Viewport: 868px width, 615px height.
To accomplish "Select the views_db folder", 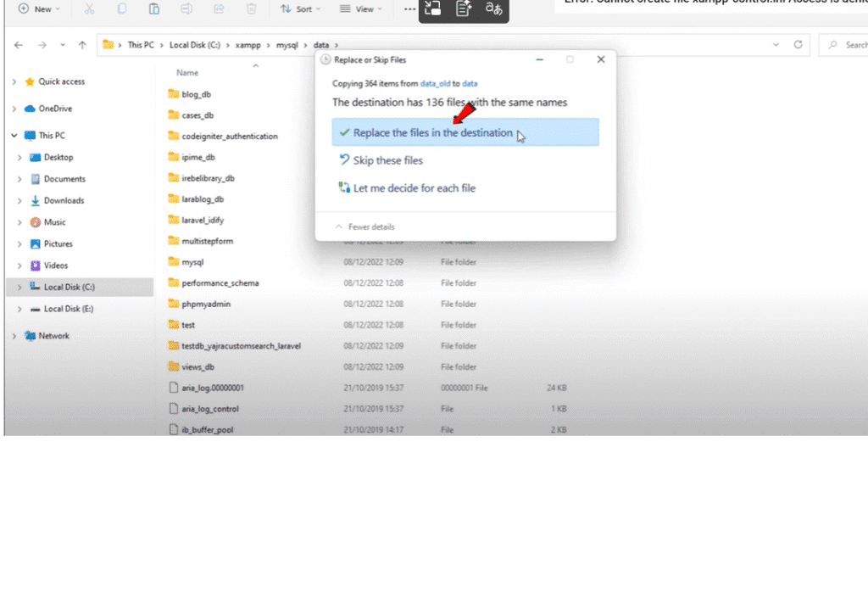I will point(198,367).
